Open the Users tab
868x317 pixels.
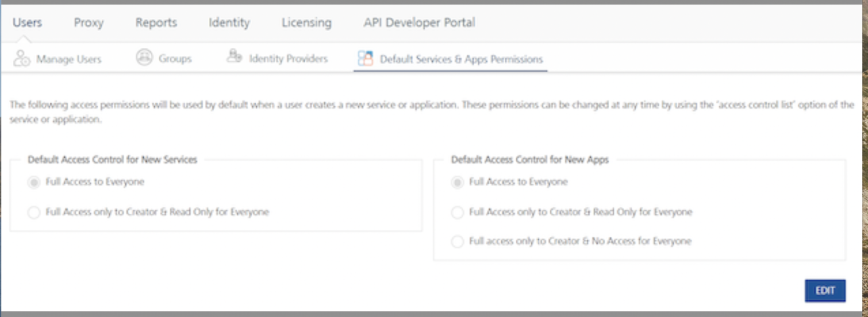[27, 23]
